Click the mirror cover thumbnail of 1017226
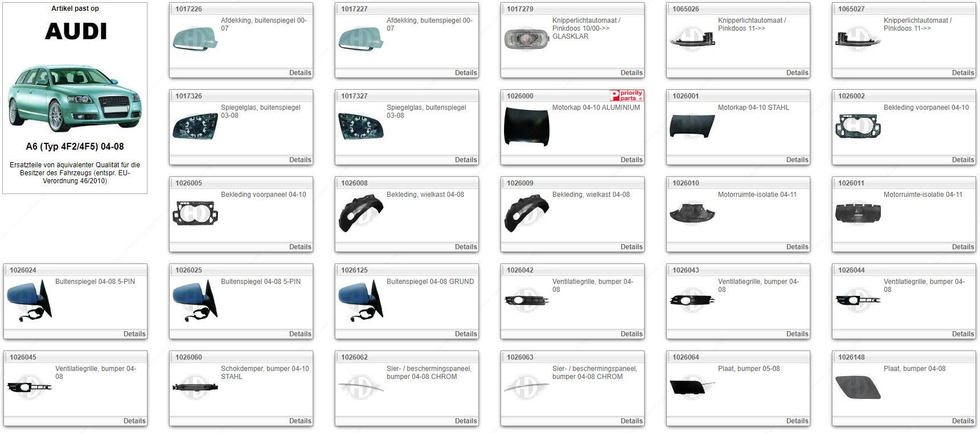The image size is (980, 433). [x=195, y=39]
